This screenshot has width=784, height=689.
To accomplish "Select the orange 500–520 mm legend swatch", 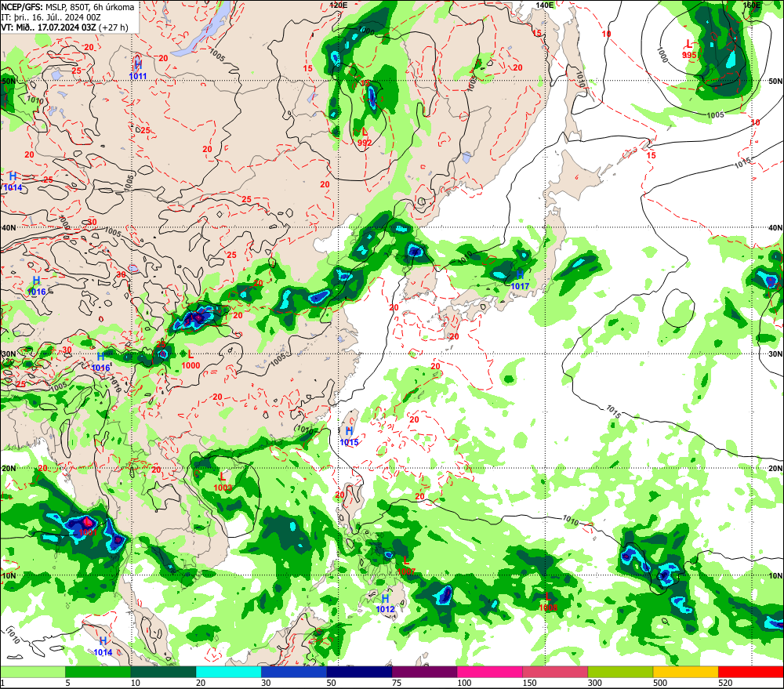I will 686,672.
